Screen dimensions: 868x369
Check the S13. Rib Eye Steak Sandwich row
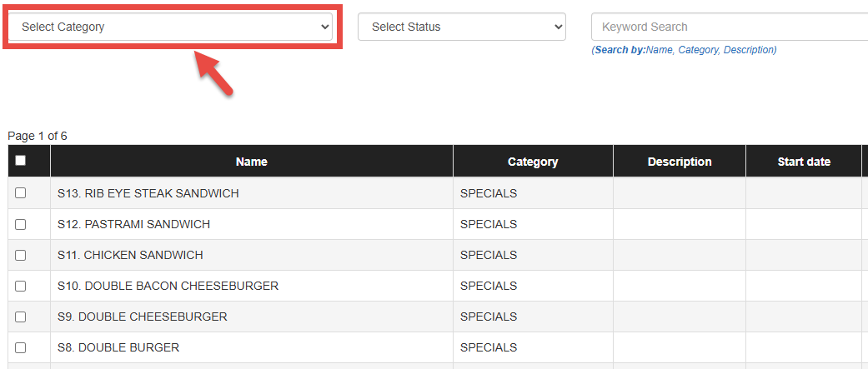21,193
